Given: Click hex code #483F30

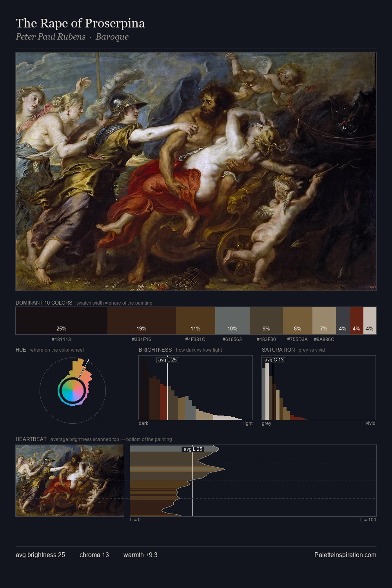Looking at the screenshot, I should 266,339.
